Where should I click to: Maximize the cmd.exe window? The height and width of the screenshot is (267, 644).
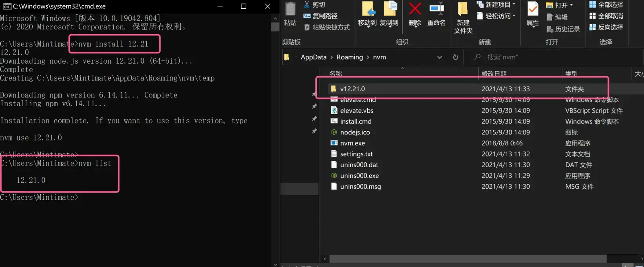coord(244,6)
